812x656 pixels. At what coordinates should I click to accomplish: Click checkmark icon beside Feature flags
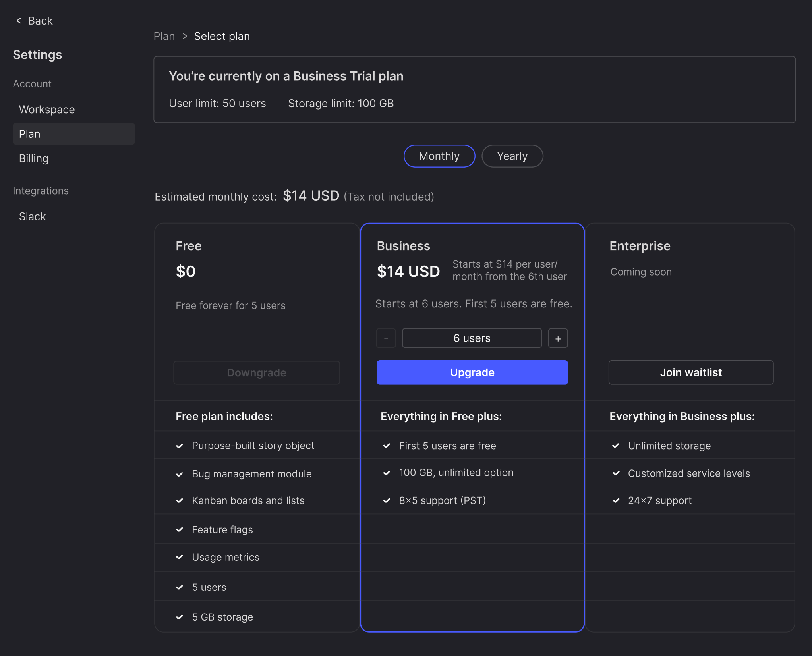pyautogui.click(x=180, y=529)
